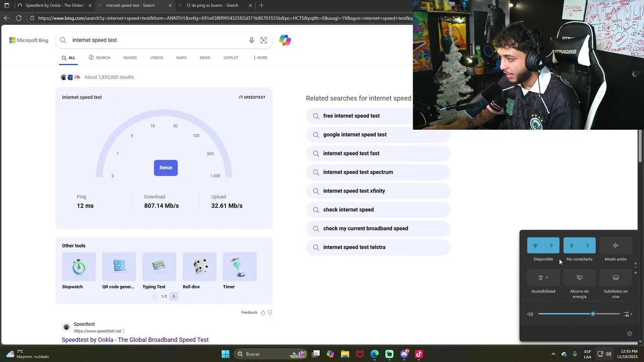
Task: Switch to IMAGES tab
Action: [130, 58]
